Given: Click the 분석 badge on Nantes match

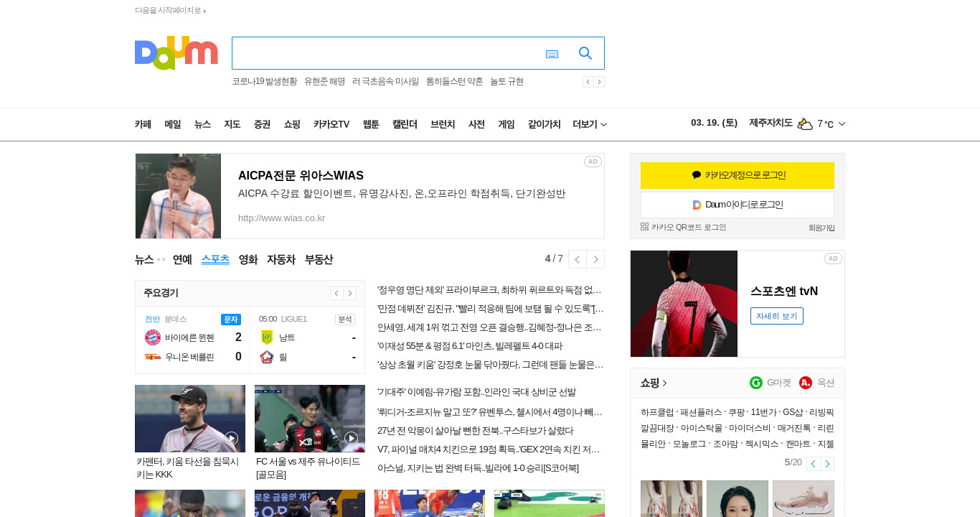Looking at the screenshot, I should point(345,319).
